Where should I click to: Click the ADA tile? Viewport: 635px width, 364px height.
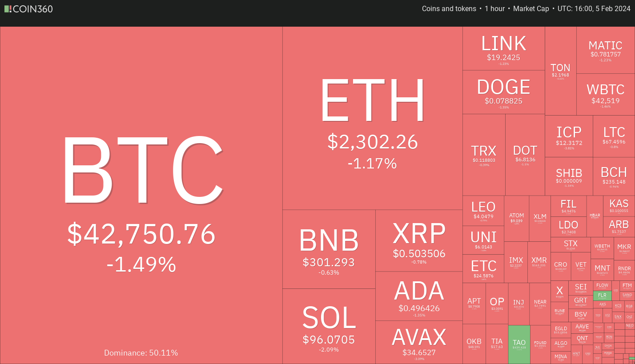click(x=419, y=296)
